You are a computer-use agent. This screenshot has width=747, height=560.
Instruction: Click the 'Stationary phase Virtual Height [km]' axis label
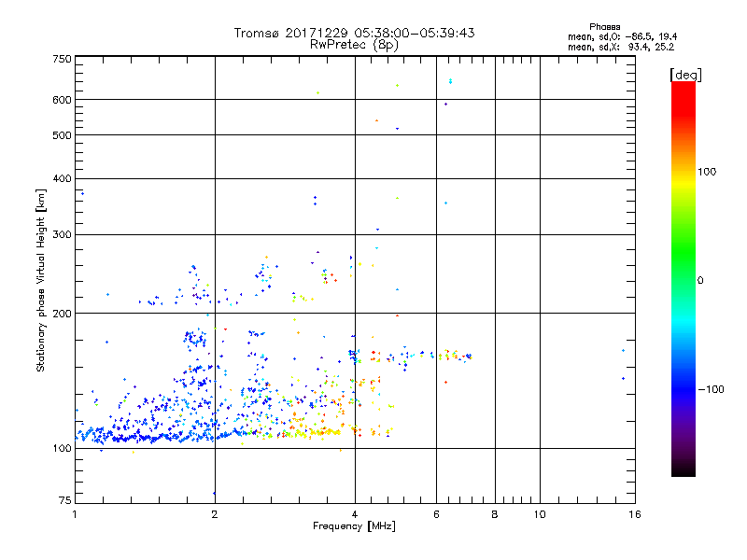click(x=40, y=280)
